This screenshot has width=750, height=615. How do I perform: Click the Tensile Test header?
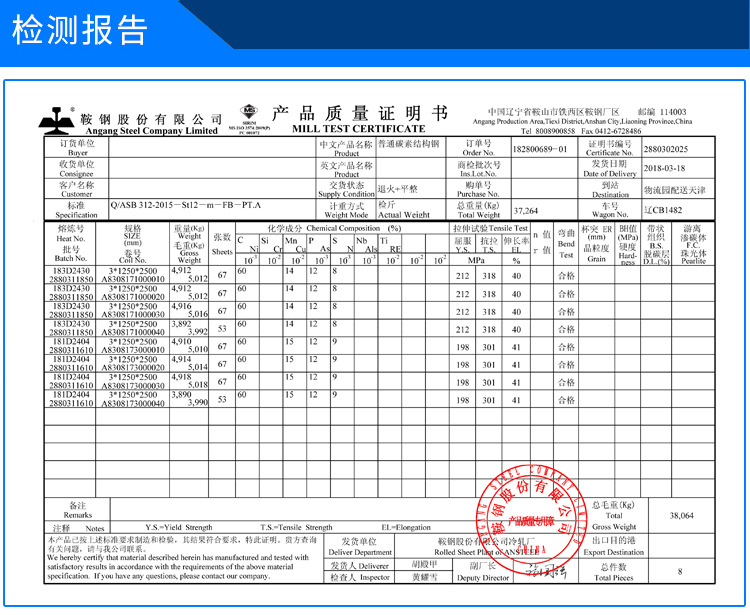coord(491,228)
